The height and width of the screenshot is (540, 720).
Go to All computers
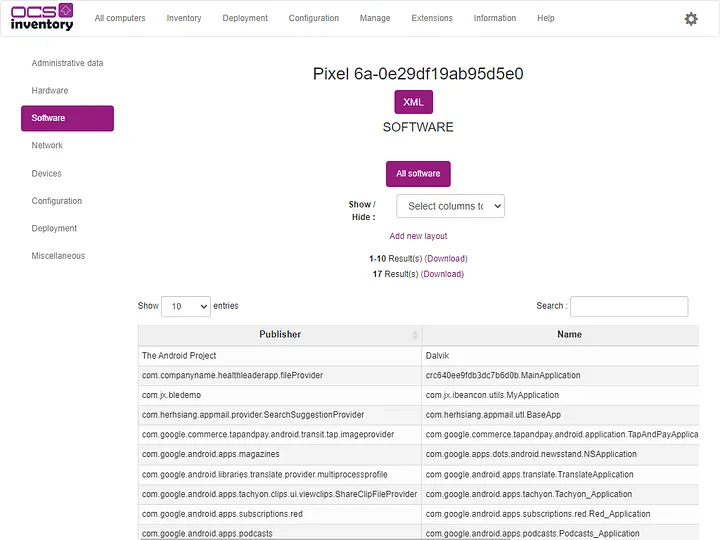tap(120, 18)
